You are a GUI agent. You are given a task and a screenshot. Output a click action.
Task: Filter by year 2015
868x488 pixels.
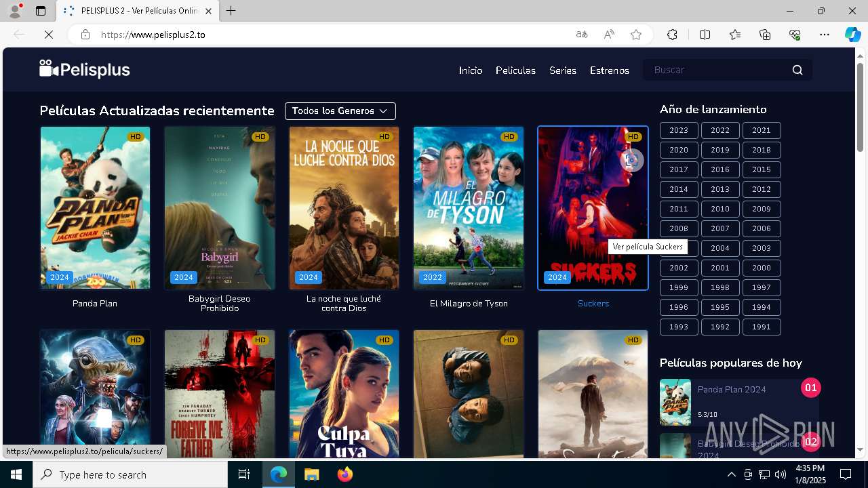[x=762, y=169]
